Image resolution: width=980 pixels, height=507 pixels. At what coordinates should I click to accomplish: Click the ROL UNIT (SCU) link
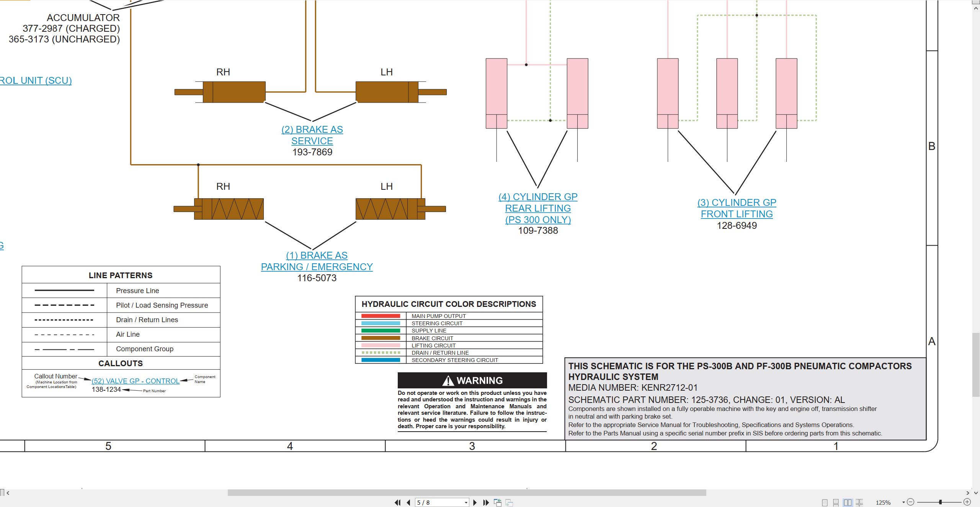[x=36, y=80]
